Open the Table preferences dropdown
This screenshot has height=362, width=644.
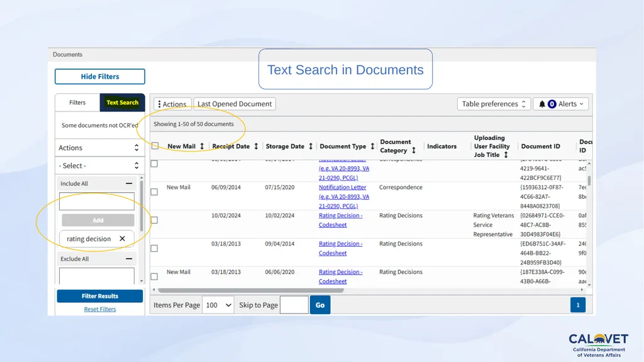pos(494,104)
